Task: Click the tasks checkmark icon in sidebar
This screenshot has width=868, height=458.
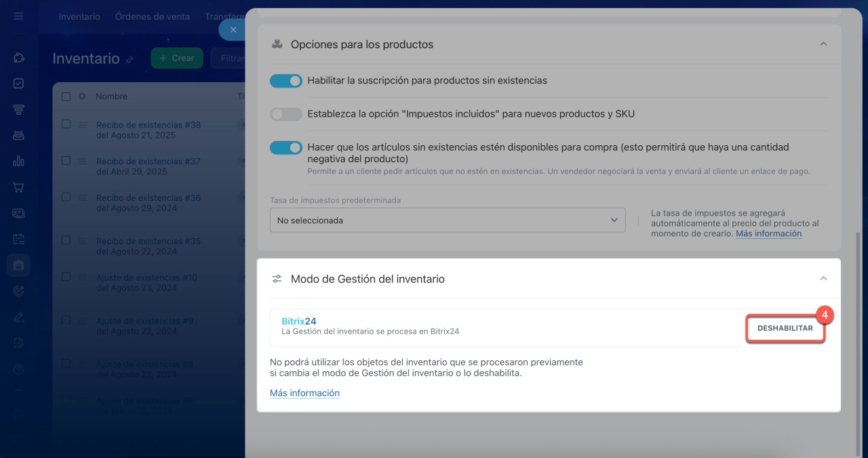Action: 18,83
